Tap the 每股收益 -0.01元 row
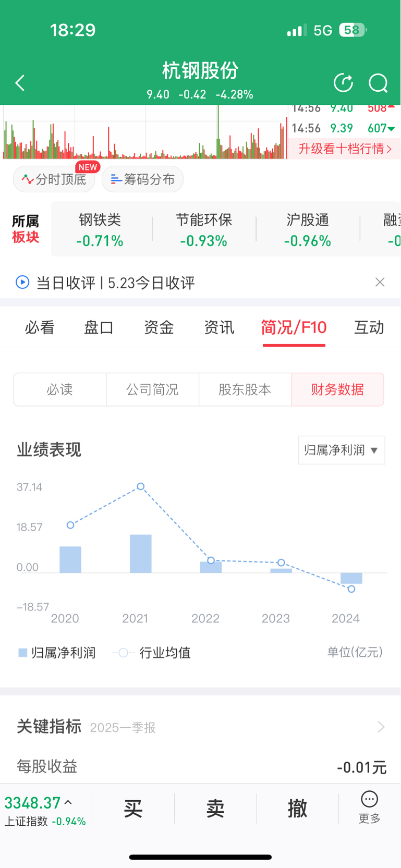Screen dimensions: 401x868 [201, 766]
